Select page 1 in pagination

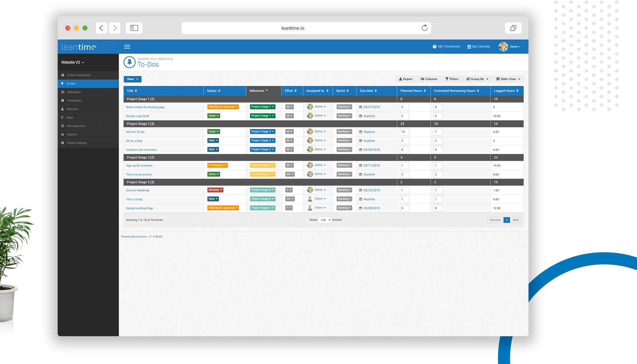507,220
